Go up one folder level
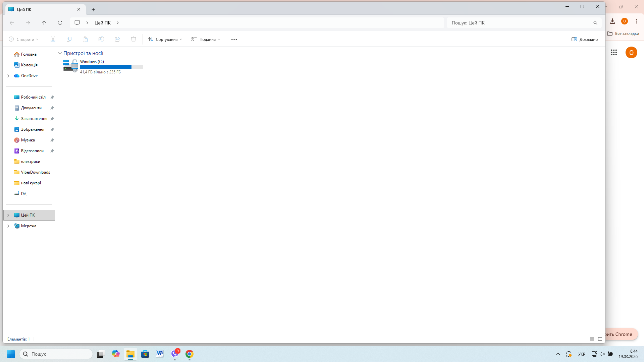Viewport: 644px width, 362px height. click(44, 23)
